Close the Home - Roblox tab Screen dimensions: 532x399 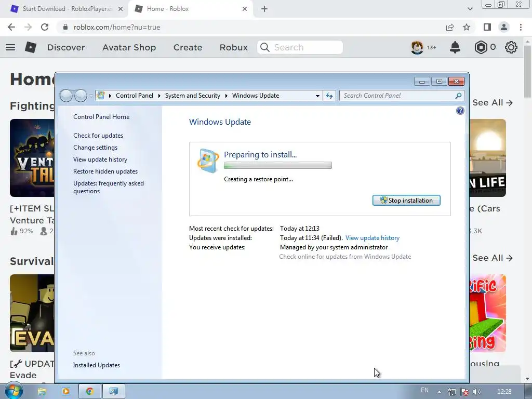245,9
